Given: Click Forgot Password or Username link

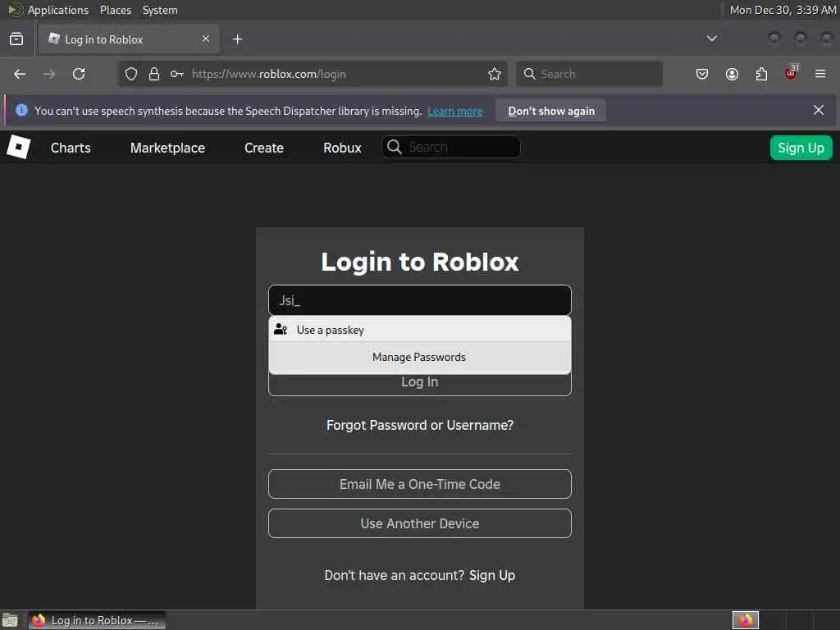Looking at the screenshot, I should [419, 425].
